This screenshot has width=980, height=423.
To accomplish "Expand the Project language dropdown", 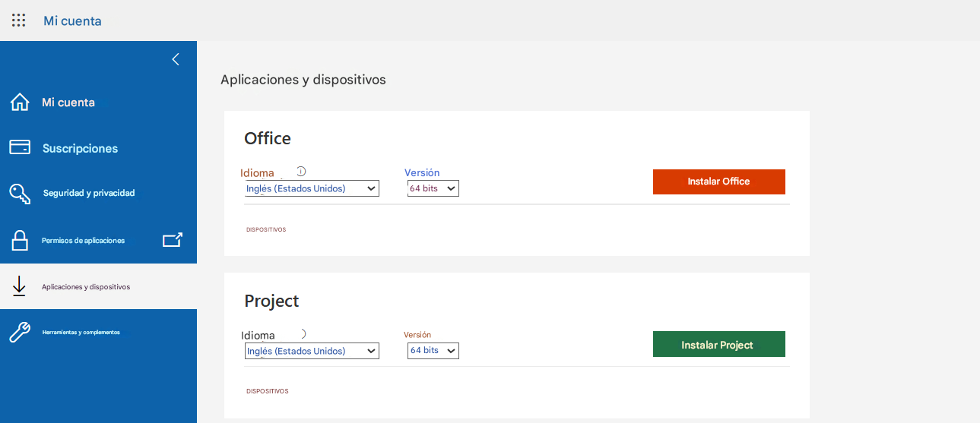I will coord(312,351).
